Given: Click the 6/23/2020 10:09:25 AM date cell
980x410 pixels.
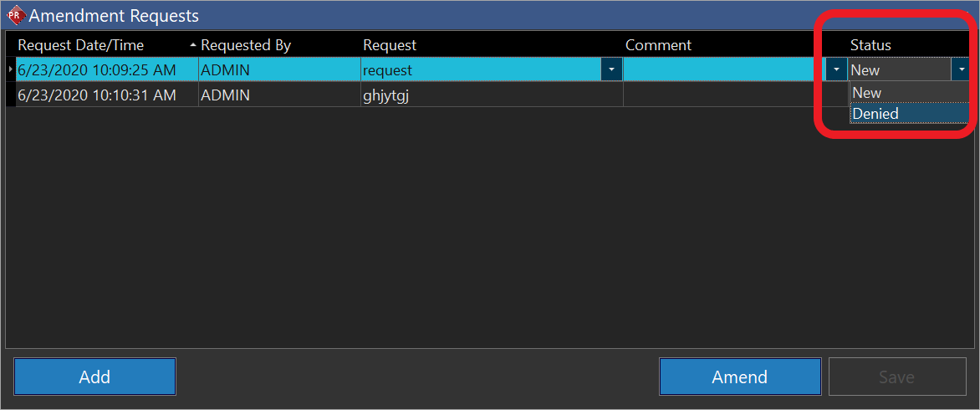Looking at the screenshot, I should point(97,70).
